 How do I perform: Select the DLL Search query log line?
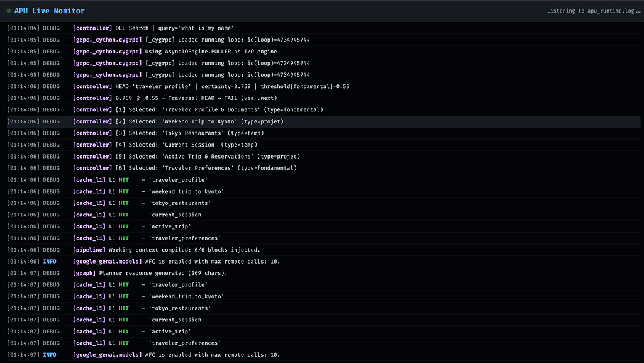coord(324,28)
